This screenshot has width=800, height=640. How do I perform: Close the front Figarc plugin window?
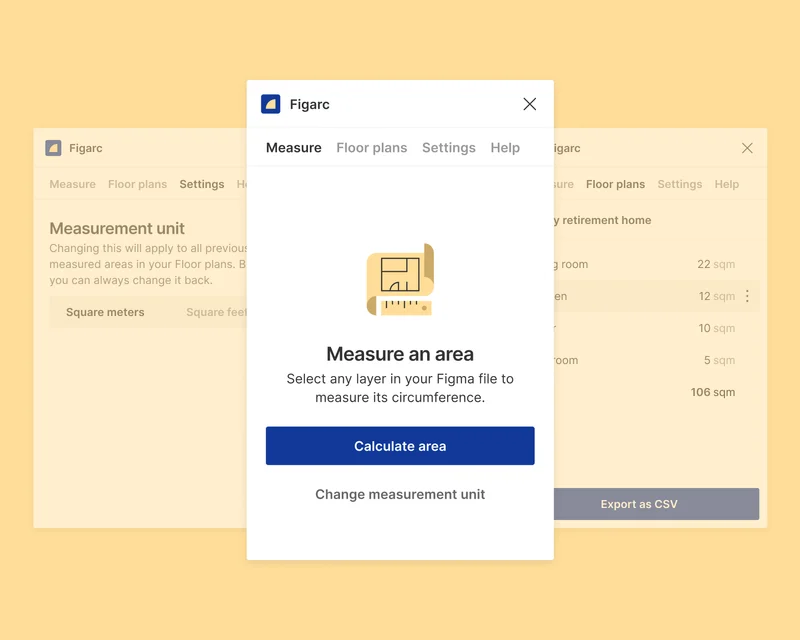click(x=530, y=104)
